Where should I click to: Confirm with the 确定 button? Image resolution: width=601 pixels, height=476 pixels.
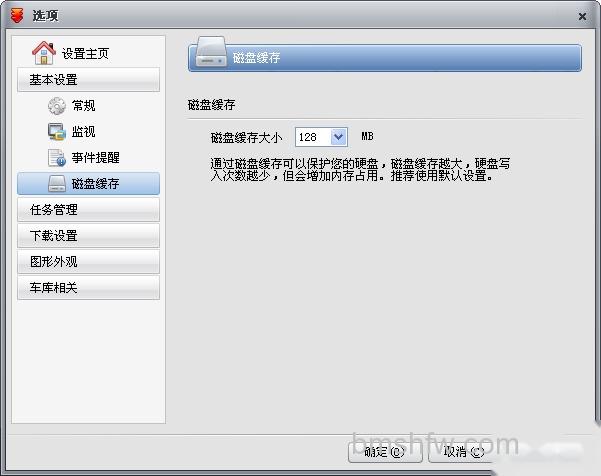pyautogui.click(x=385, y=452)
